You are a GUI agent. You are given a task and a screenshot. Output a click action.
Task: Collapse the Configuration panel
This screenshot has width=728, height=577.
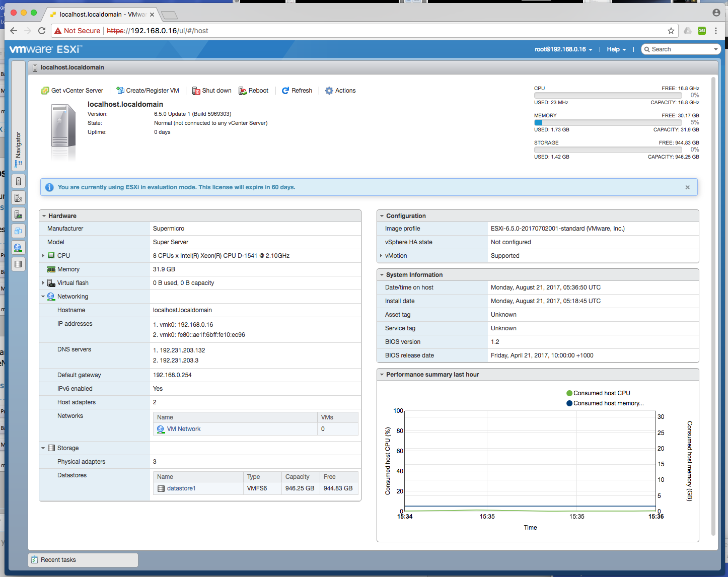[382, 216]
